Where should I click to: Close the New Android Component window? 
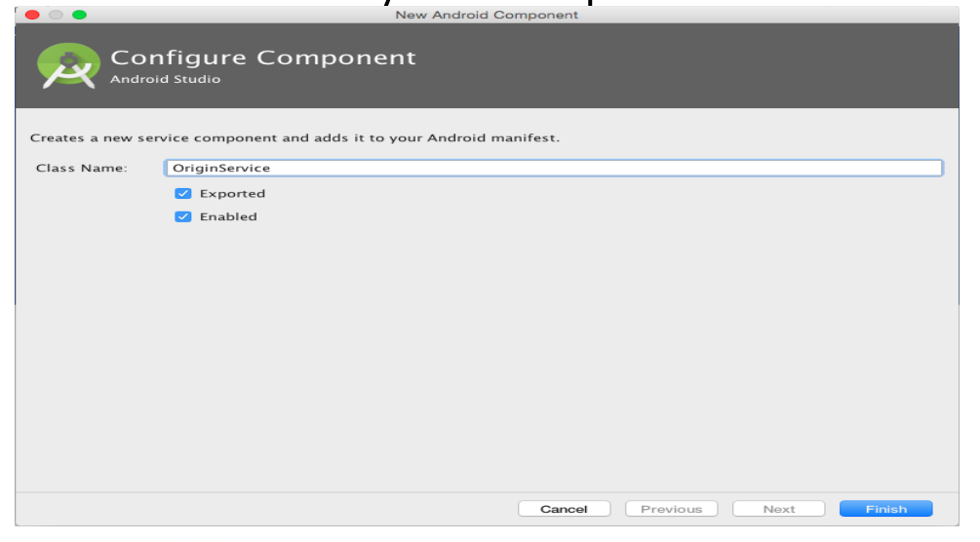32,15
